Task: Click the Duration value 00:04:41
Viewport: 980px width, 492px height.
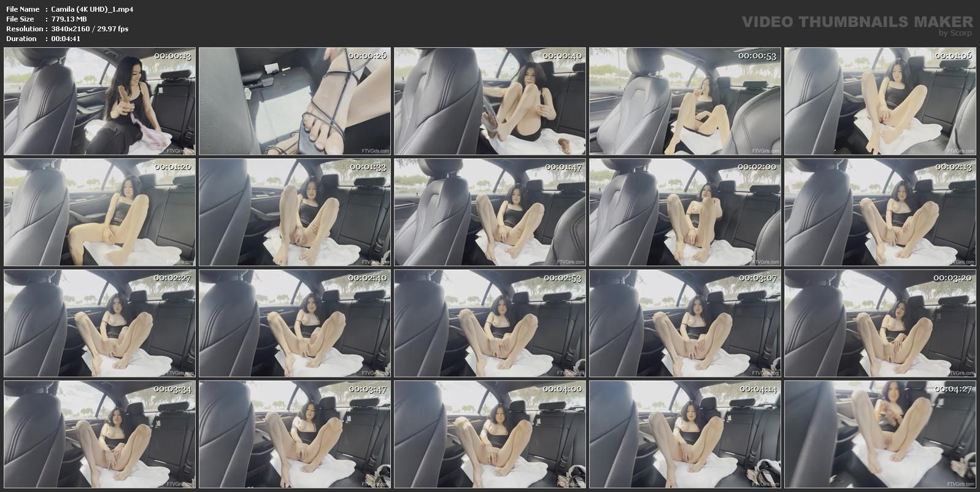Action: tap(66, 39)
